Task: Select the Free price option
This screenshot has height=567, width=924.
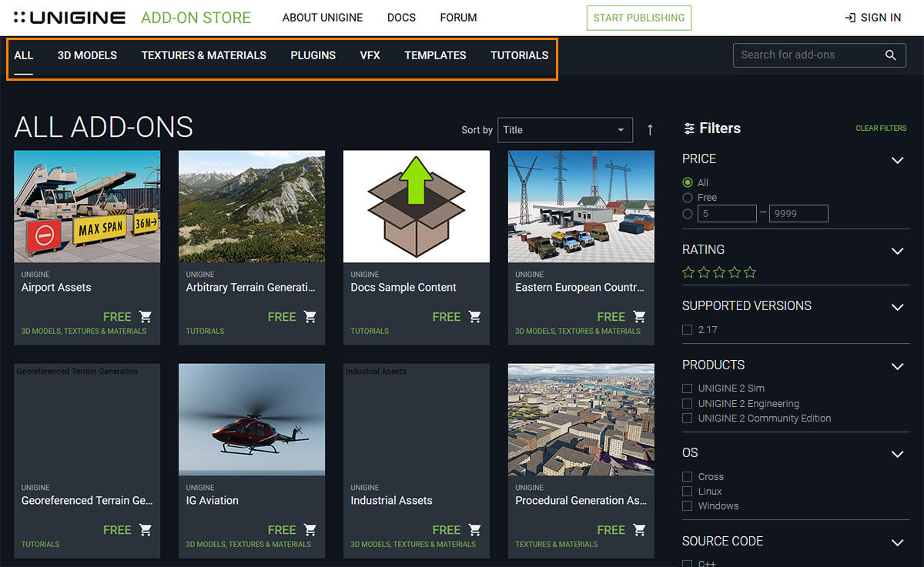Action: point(688,198)
